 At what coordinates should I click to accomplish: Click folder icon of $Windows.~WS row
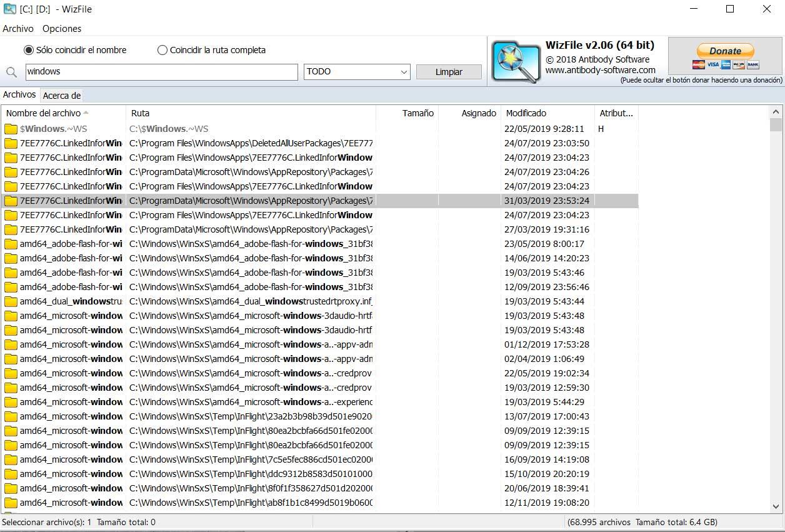coord(11,129)
